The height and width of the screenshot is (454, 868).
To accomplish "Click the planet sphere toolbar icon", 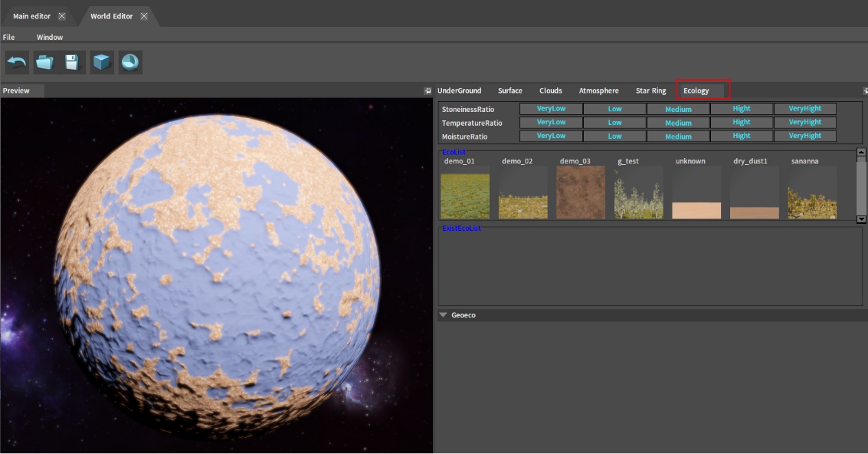I will (x=130, y=63).
